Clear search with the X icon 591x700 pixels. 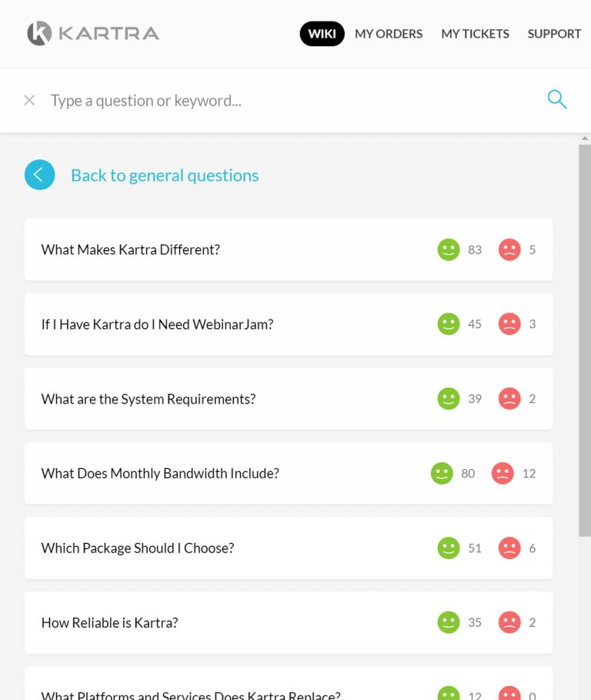(29, 100)
